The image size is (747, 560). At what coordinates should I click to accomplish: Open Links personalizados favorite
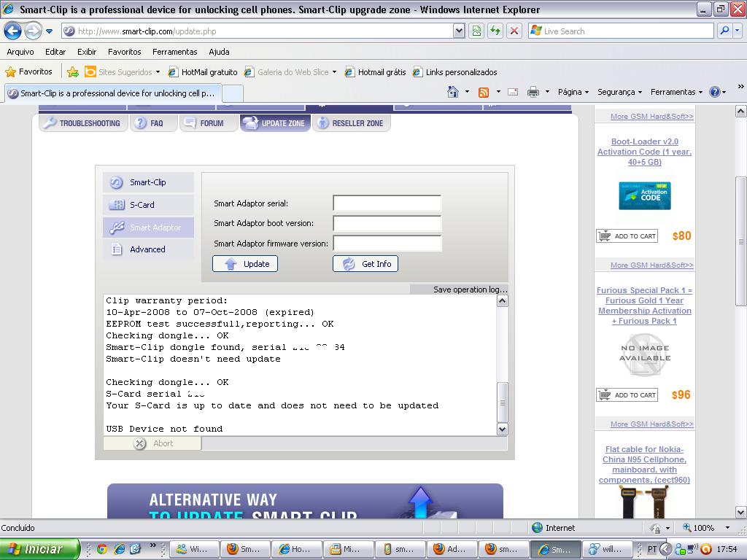coord(455,72)
